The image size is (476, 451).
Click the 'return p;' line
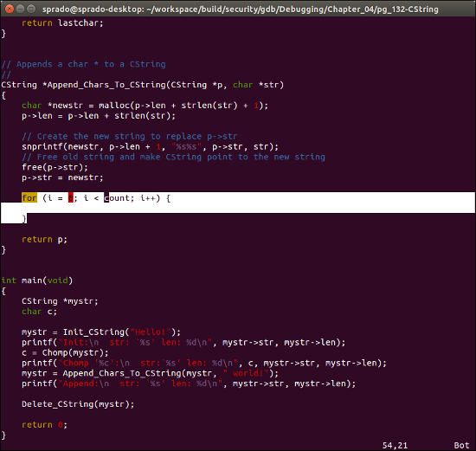click(x=44, y=240)
